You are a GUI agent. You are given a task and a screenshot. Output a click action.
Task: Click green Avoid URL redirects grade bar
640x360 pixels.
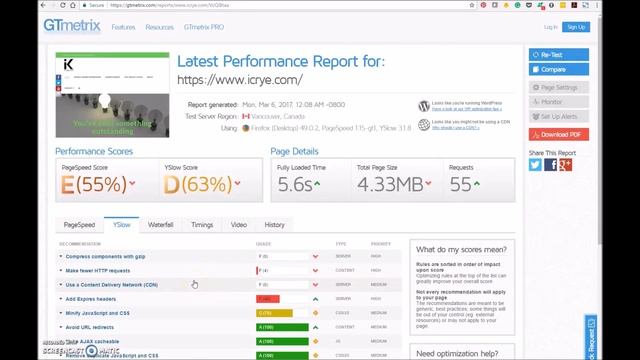tap(282, 327)
